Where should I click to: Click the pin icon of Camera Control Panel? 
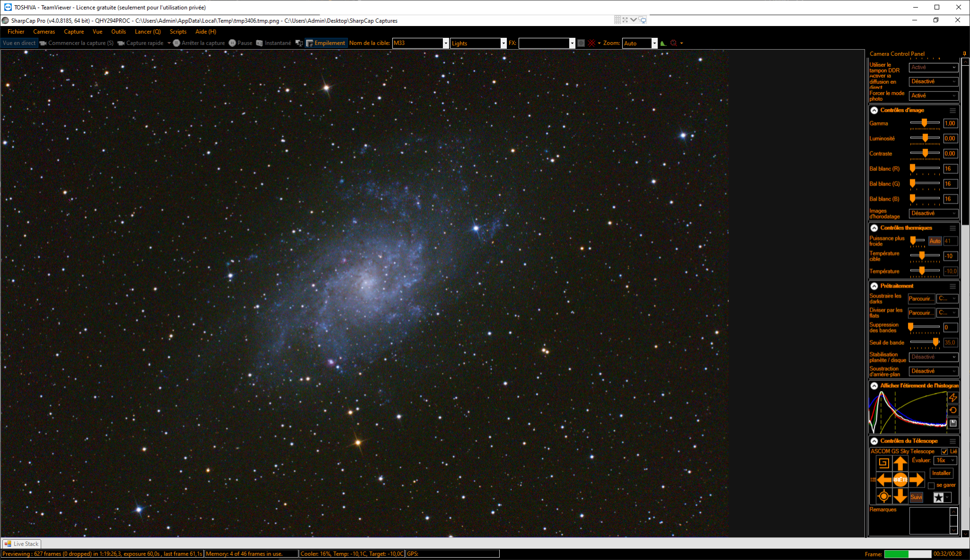(964, 54)
